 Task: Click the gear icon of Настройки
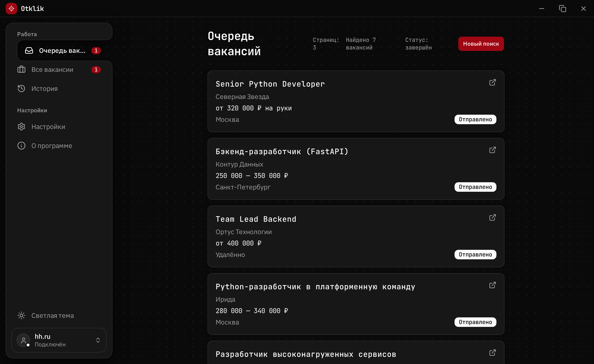pos(21,127)
